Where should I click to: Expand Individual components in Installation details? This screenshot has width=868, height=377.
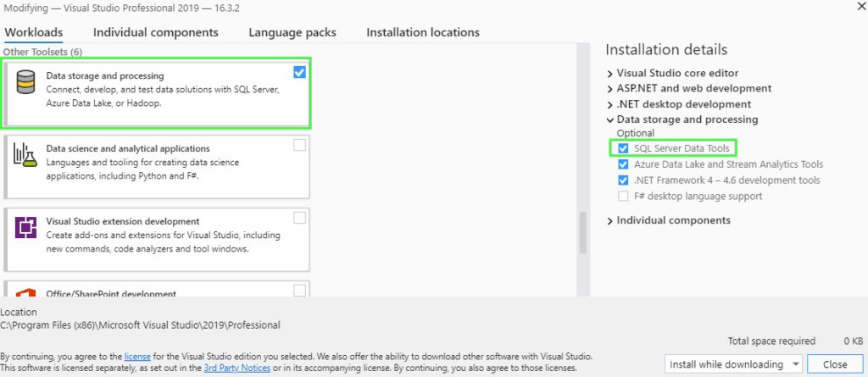pyautogui.click(x=610, y=221)
